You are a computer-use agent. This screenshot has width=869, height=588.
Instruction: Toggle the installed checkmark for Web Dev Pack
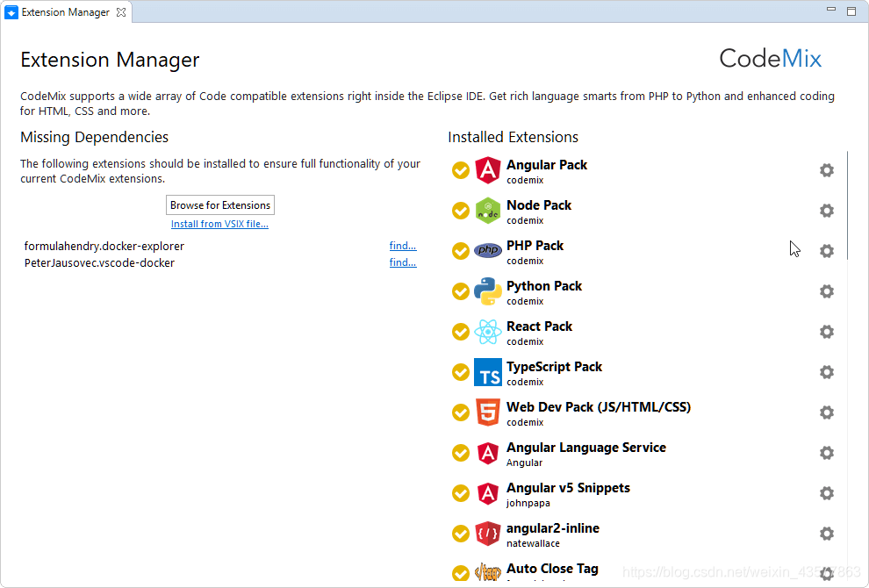click(x=461, y=412)
